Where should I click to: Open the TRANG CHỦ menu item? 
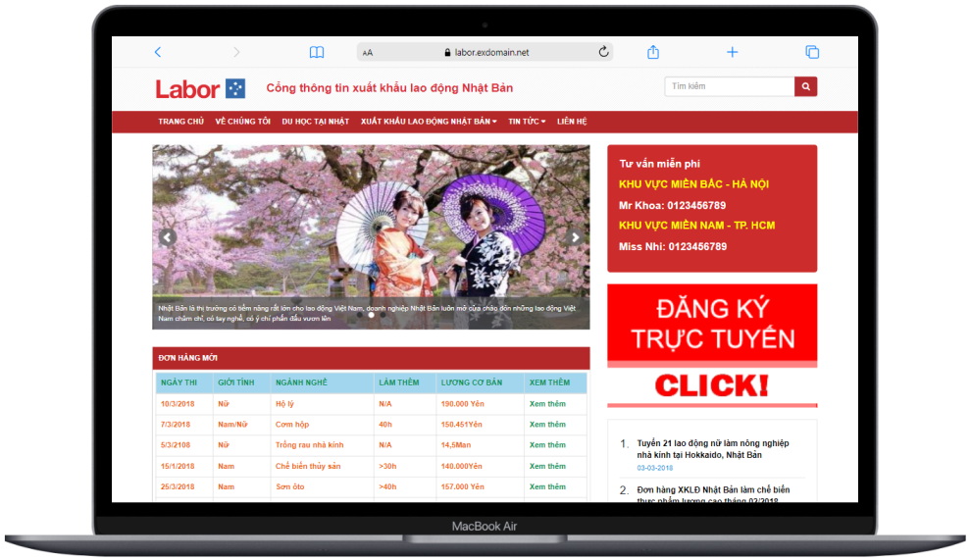tap(180, 122)
